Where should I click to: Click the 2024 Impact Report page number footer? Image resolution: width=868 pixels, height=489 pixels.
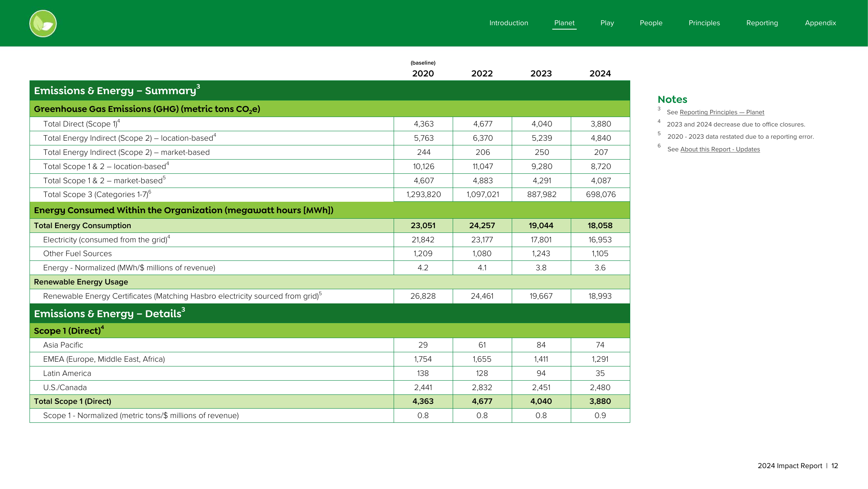click(798, 466)
